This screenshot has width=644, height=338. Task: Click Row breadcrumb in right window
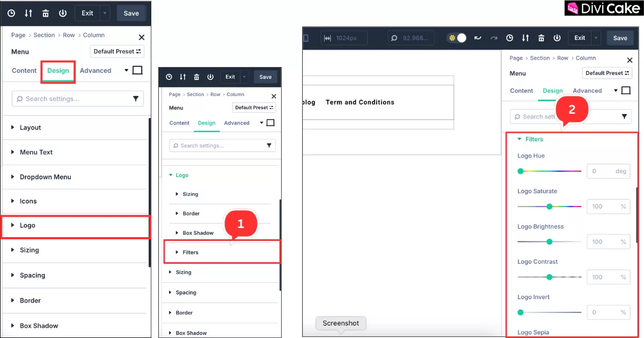coord(562,58)
